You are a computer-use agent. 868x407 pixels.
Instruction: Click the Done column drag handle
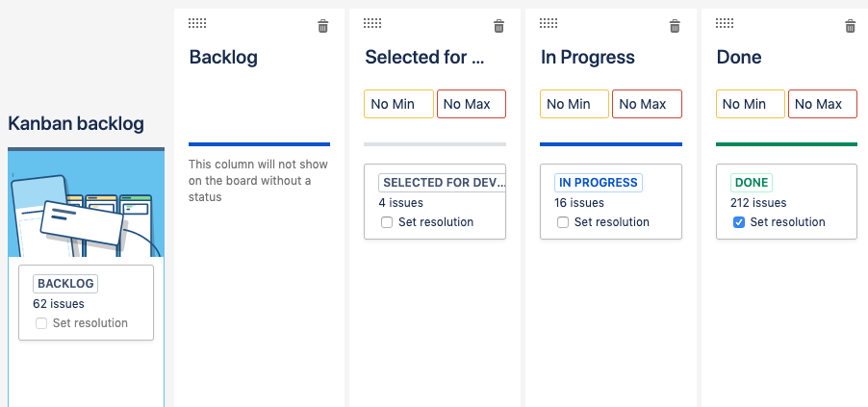[725, 23]
